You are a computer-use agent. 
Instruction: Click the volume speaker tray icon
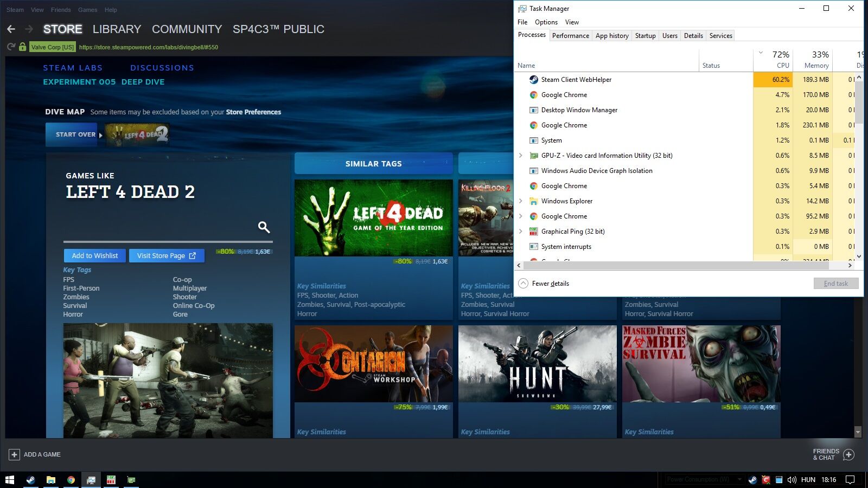(792, 480)
